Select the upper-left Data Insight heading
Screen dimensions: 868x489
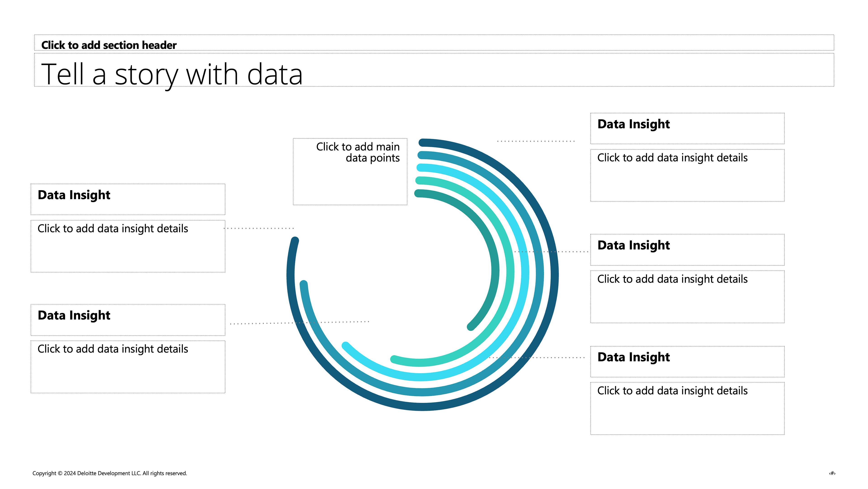click(128, 199)
